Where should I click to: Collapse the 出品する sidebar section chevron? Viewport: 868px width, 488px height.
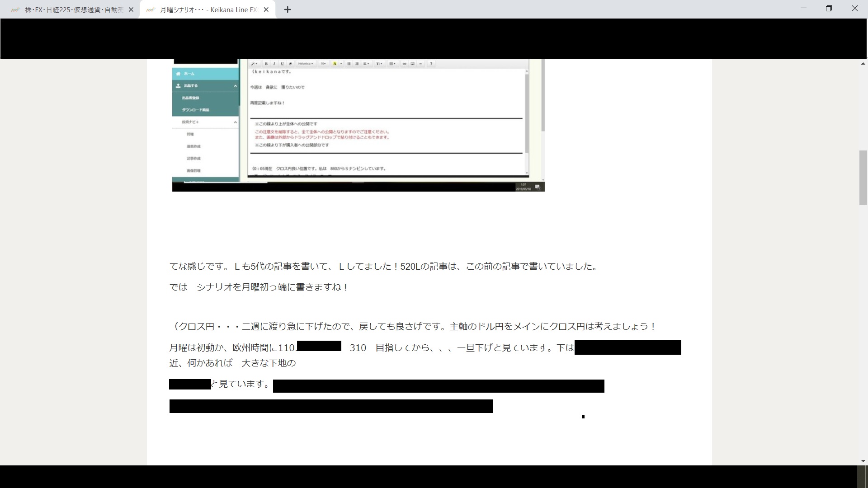point(235,86)
